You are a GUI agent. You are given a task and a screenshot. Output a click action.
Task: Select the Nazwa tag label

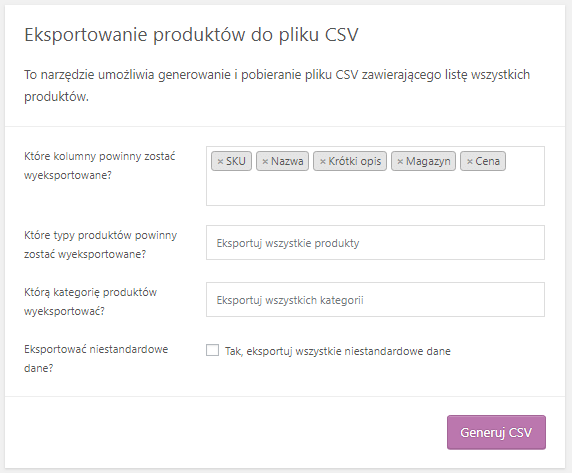tap(287, 161)
